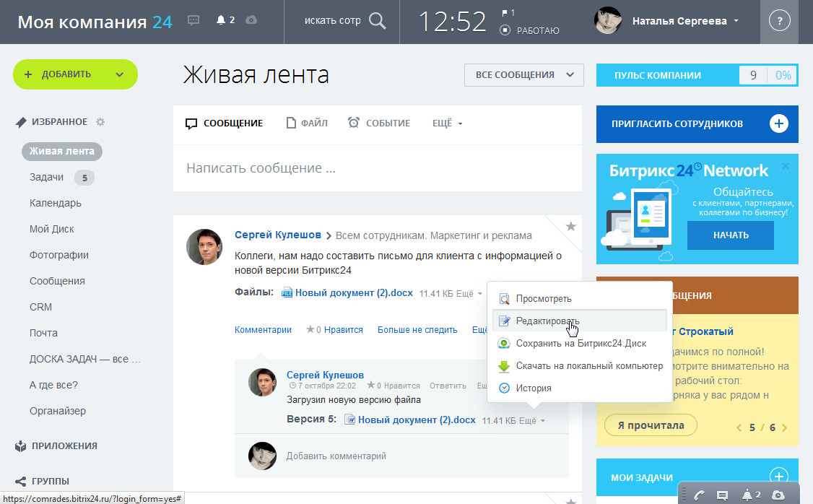Viewport: 813px width, 504px height.
Task: Open the ВСЕ СООБЩЕНИЯ filter dropdown
Action: 523,75
